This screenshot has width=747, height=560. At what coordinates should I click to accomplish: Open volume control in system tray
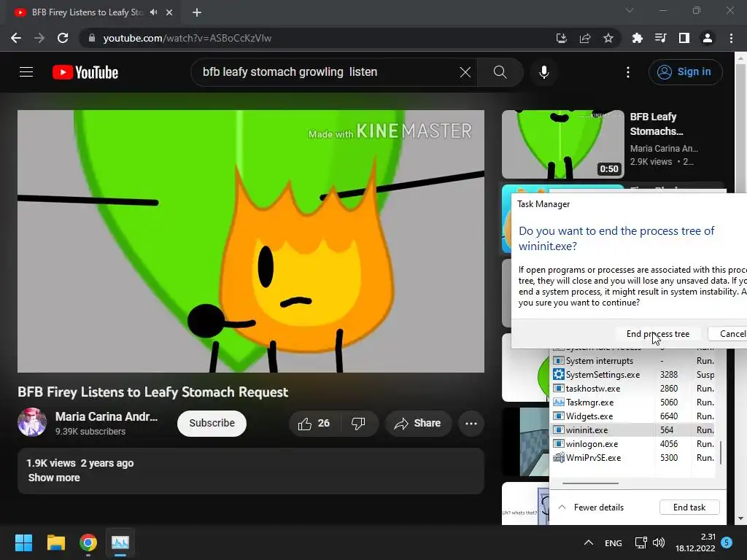(x=659, y=542)
